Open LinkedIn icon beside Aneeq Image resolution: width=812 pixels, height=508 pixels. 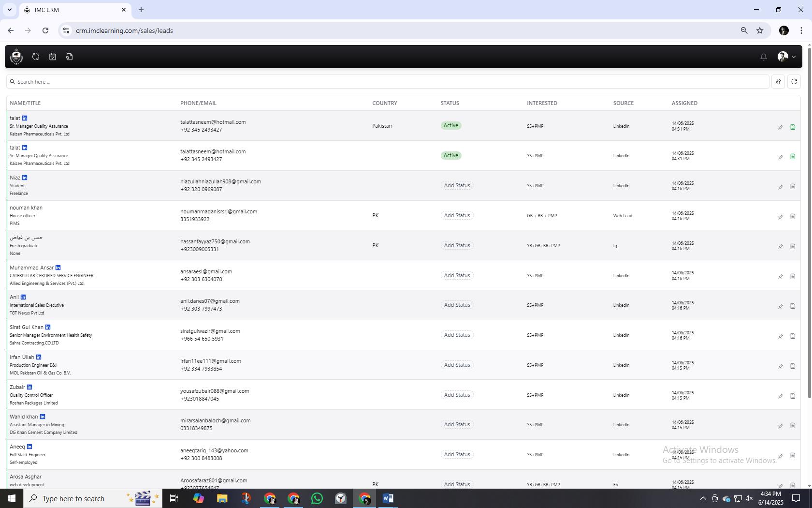point(29,447)
